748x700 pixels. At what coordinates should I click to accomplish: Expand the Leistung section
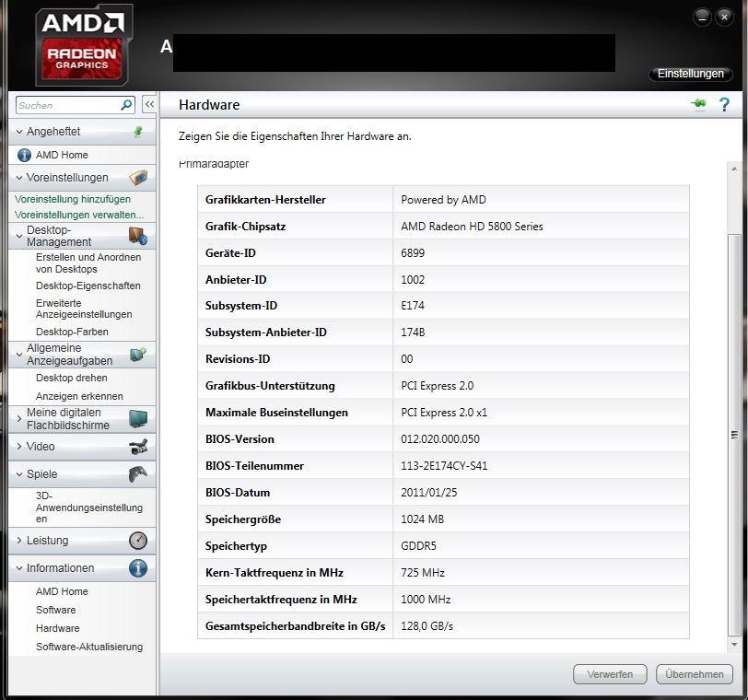(x=19, y=541)
